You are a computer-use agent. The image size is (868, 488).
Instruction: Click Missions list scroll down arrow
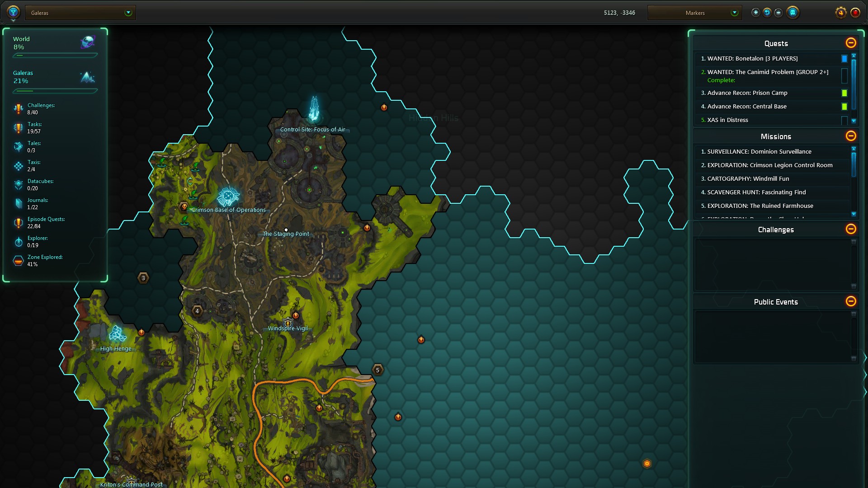[854, 214]
